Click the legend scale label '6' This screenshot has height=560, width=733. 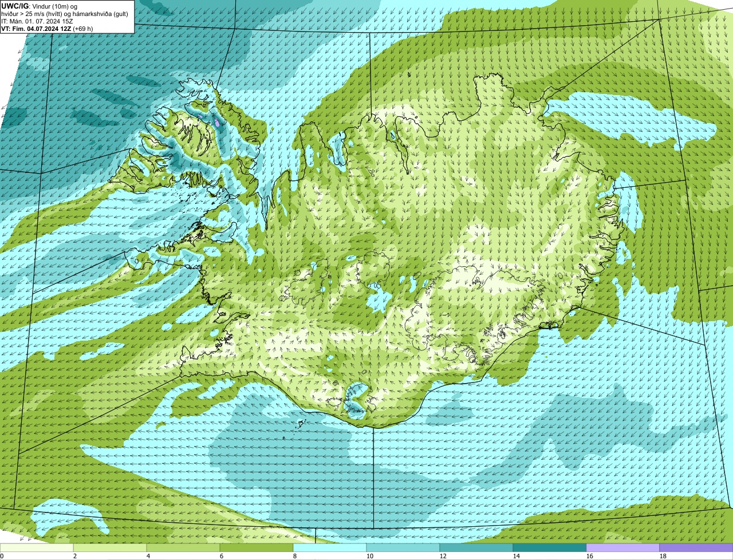(x=222, y=556)
